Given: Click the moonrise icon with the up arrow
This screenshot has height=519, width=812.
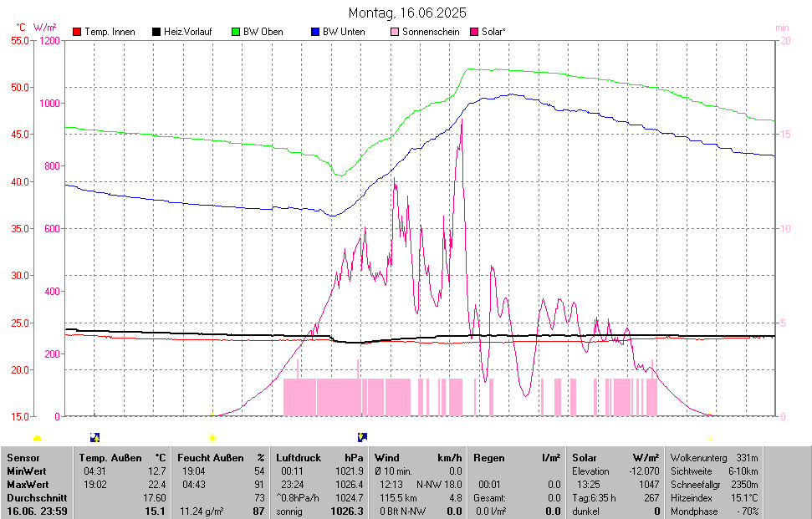Looking at the screenshot, I should coord(94,438).
